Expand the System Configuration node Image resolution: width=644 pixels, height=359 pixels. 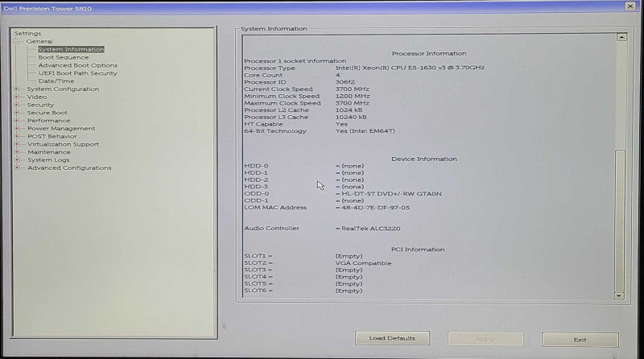click(16, 89)
